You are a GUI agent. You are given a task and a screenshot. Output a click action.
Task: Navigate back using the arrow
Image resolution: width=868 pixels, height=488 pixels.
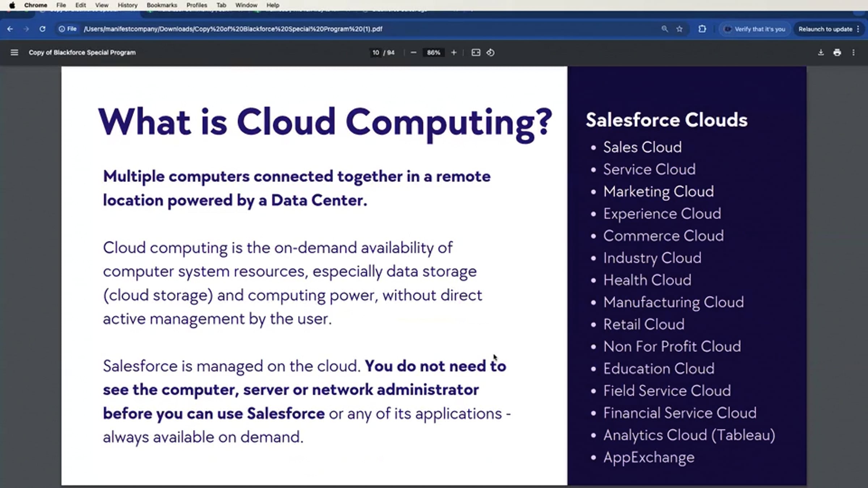pyautogui.click(x=9, y=29)
